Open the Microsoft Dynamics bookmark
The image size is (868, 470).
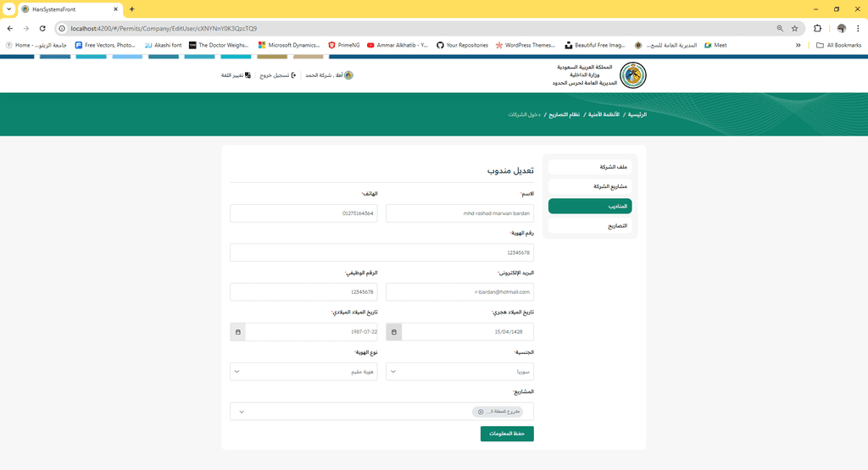coord(289,46)
